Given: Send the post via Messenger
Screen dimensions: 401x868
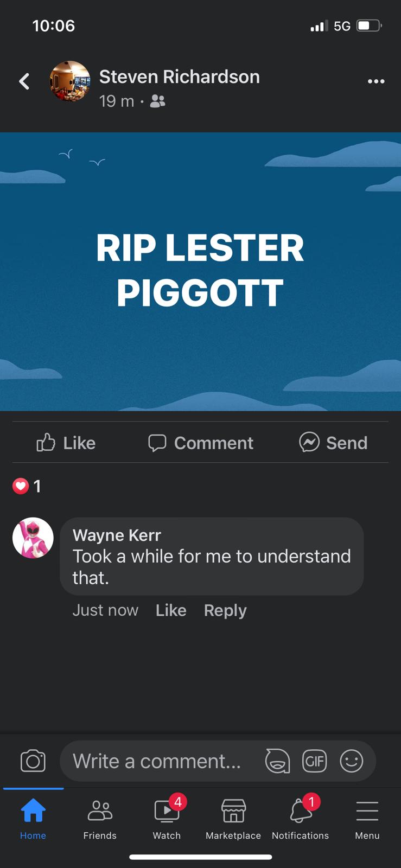Looking at the screenshot, I should click(333, 443).
